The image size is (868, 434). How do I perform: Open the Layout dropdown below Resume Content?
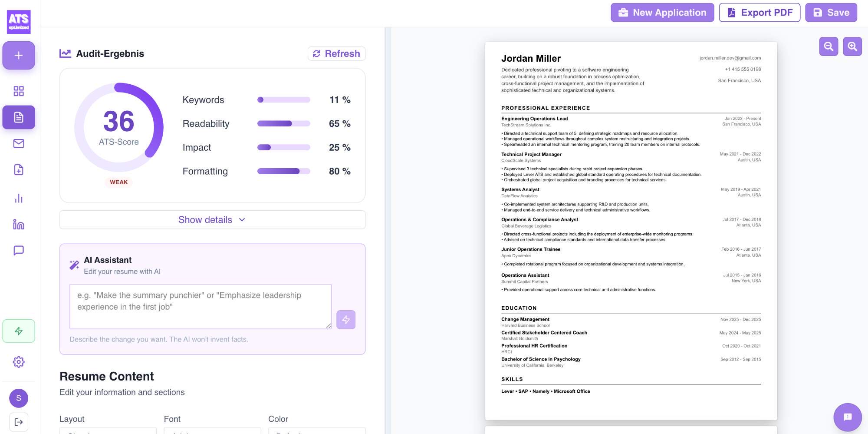tap(108, 431)
